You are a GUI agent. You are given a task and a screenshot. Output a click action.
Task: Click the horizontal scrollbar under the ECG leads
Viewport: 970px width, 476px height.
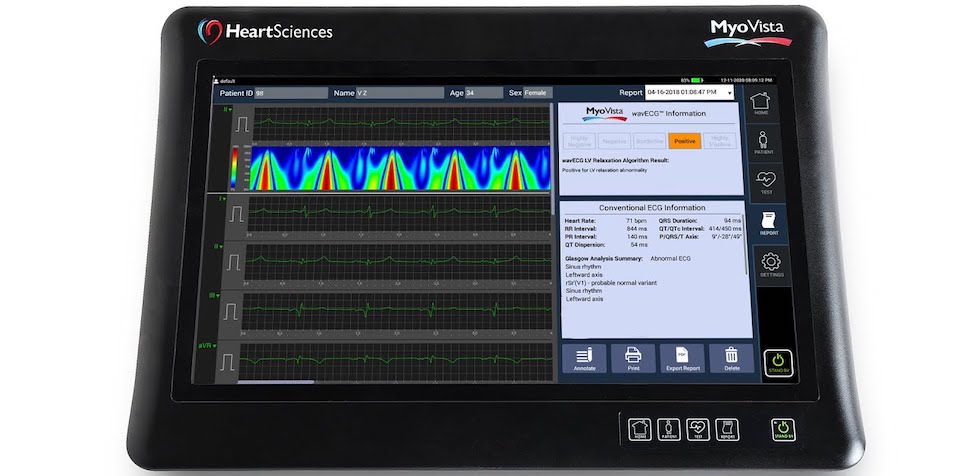click(x=275, y=382)
